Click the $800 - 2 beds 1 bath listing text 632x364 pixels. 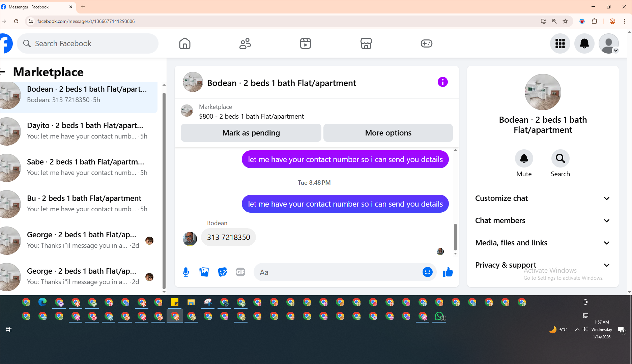coord(251,116)
